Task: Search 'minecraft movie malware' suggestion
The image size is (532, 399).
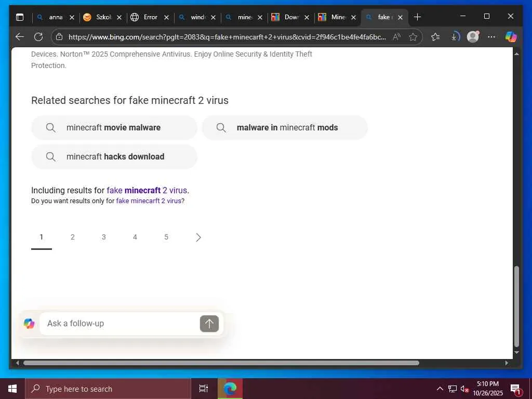Action: [x=114, y=128]
